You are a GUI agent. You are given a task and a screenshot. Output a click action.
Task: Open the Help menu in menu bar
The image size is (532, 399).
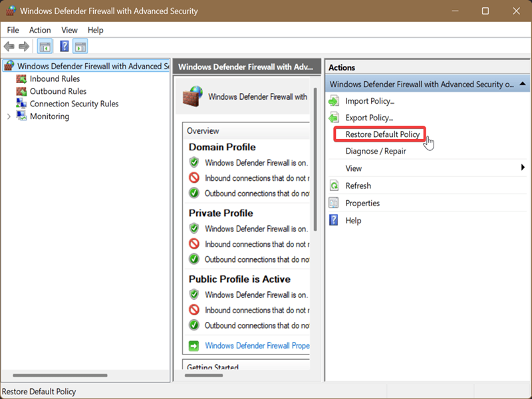(95, 30)
